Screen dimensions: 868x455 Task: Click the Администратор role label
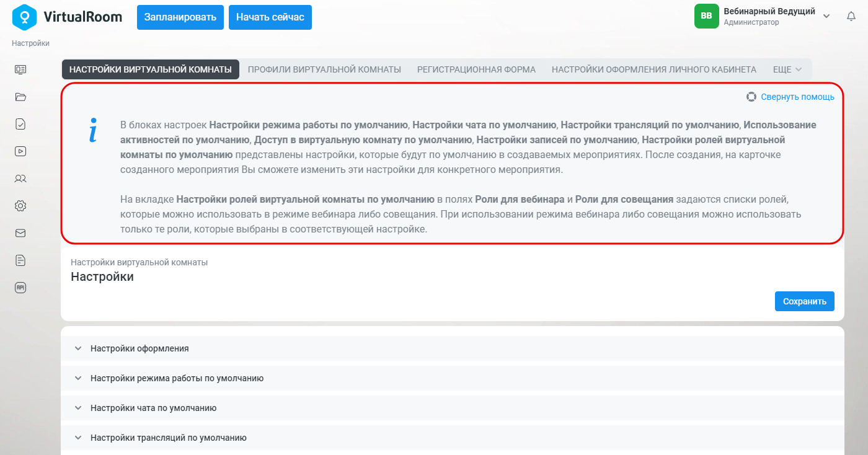coord(751,22)
